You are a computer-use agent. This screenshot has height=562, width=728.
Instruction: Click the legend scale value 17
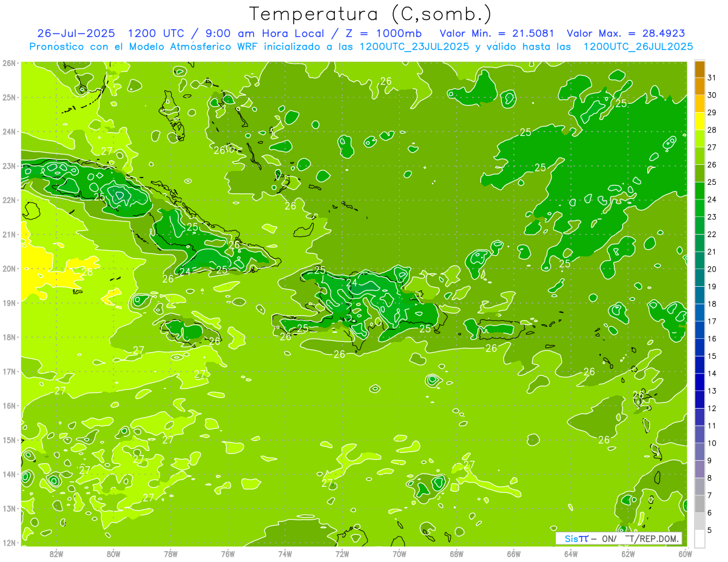pyautogui.click(x=712, y=321)
